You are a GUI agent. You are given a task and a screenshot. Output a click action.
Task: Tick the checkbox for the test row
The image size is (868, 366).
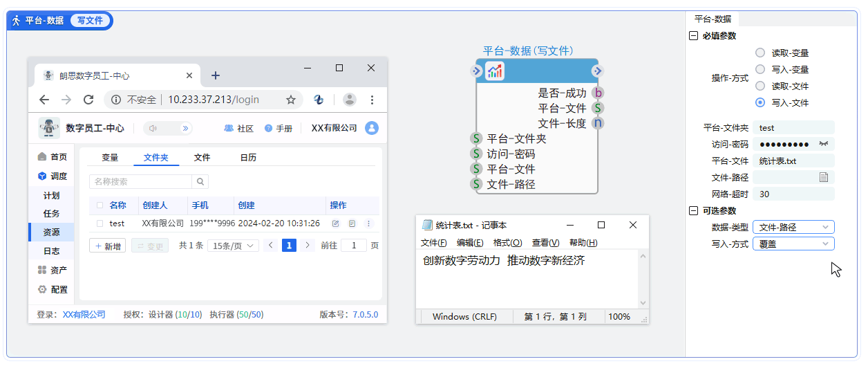(100, 223)
